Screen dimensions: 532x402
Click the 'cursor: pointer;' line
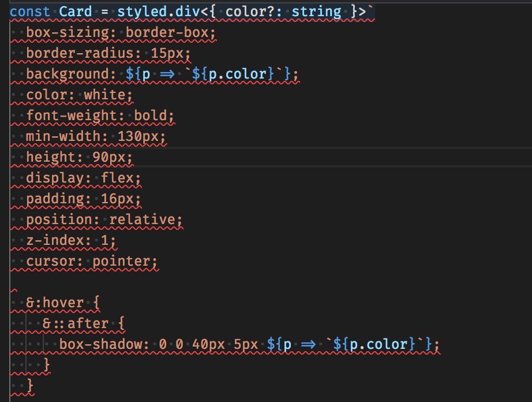pos(92,262)
